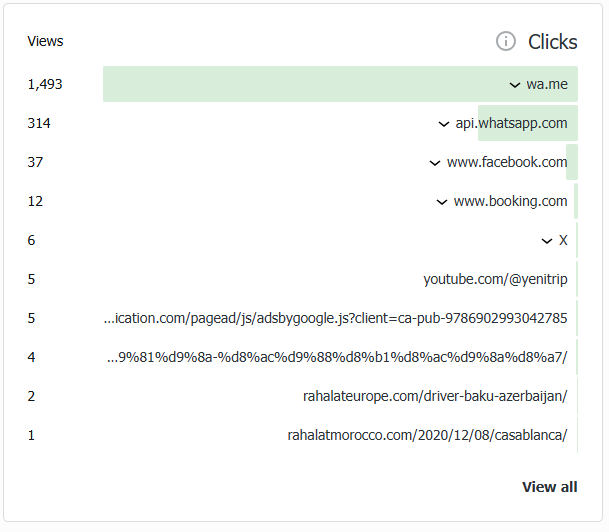Expand the www.booking.com chevron
Screen dimensions: 609x532
[442, 202]
